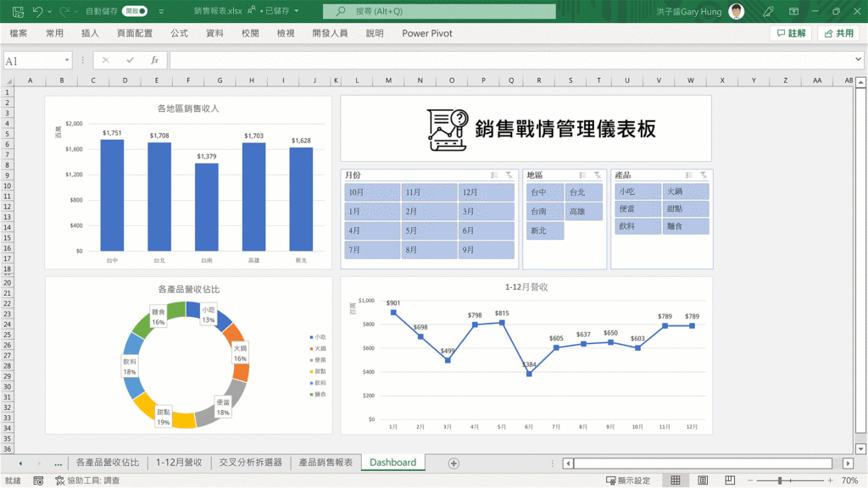Screen dimensions: 868x488
Task: Click the Select All corner triangle
Action: coord(8,80)
